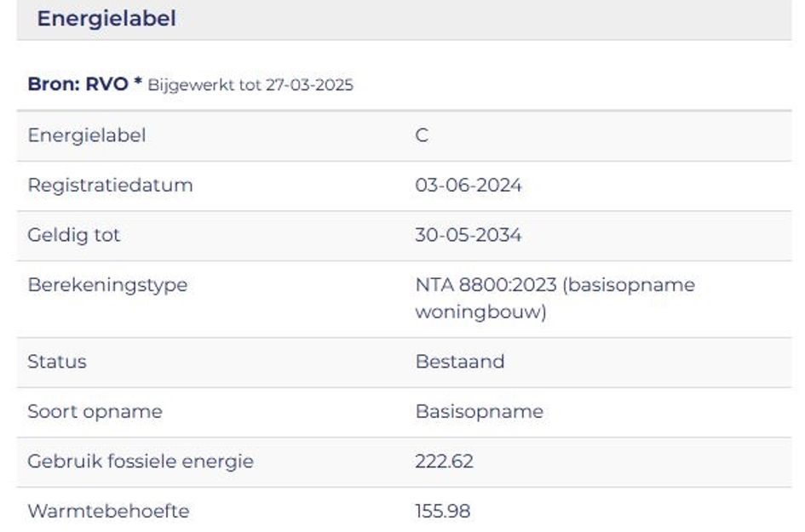Viewport: 805px width, 532px height.
Task: Click the Geldig tot row label
Action: pyautogui.click(x=73, y=235)
